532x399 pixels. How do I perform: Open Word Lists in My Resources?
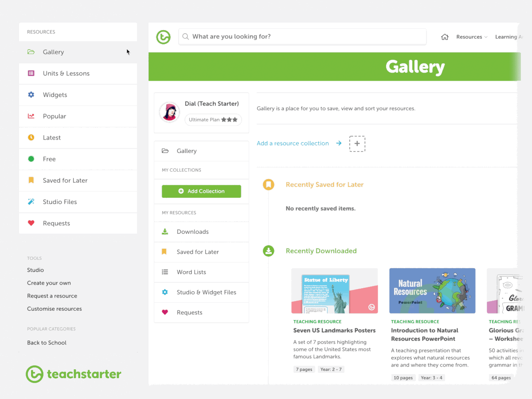pyautogui.click(x=201, y=272)
